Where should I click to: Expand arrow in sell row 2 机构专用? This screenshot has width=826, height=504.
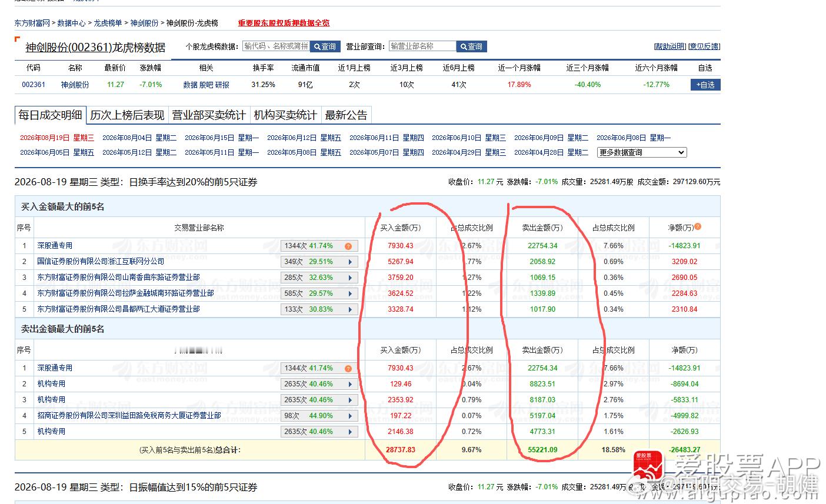350,384
